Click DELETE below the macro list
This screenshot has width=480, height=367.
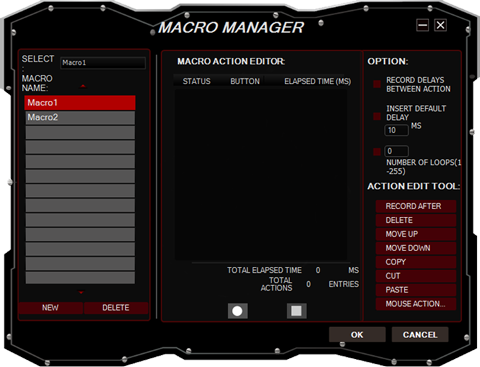[x=116, y=308]
